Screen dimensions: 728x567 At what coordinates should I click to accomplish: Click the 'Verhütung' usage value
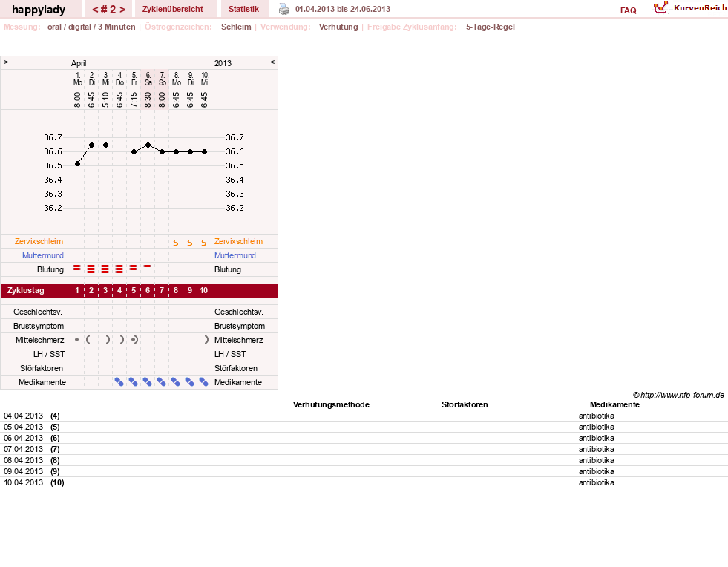(x=338, y=27)
